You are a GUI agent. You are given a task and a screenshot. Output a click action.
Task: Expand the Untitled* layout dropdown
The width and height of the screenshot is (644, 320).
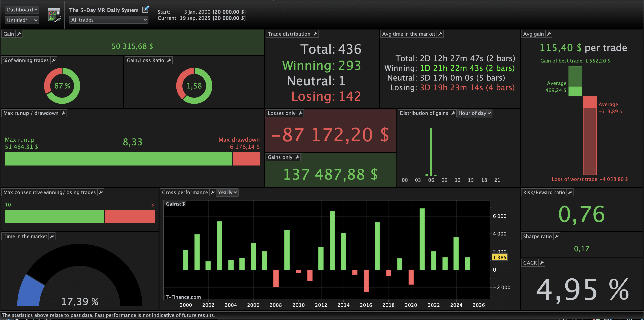click(x=22, y=20)
